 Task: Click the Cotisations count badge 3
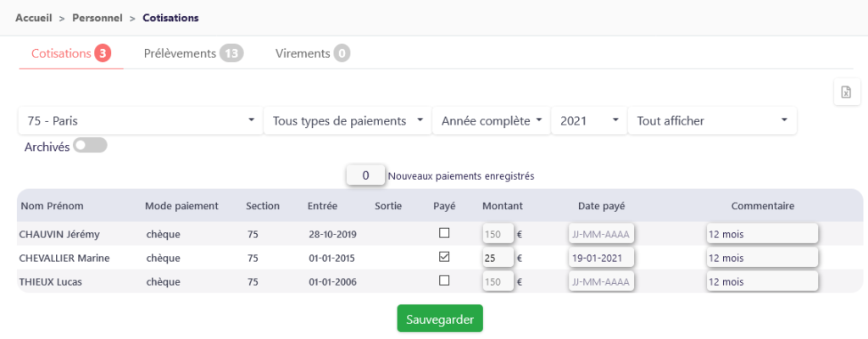click(x=103, y=53)
